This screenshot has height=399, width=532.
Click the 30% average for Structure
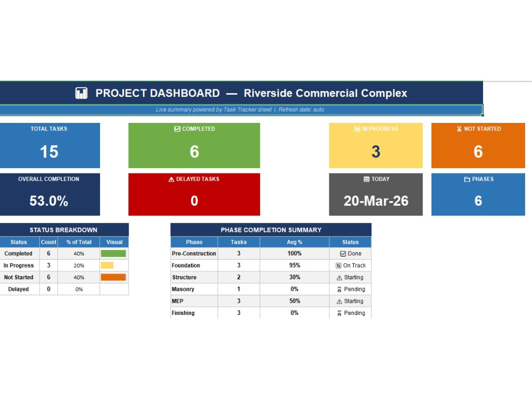point(295,277)
